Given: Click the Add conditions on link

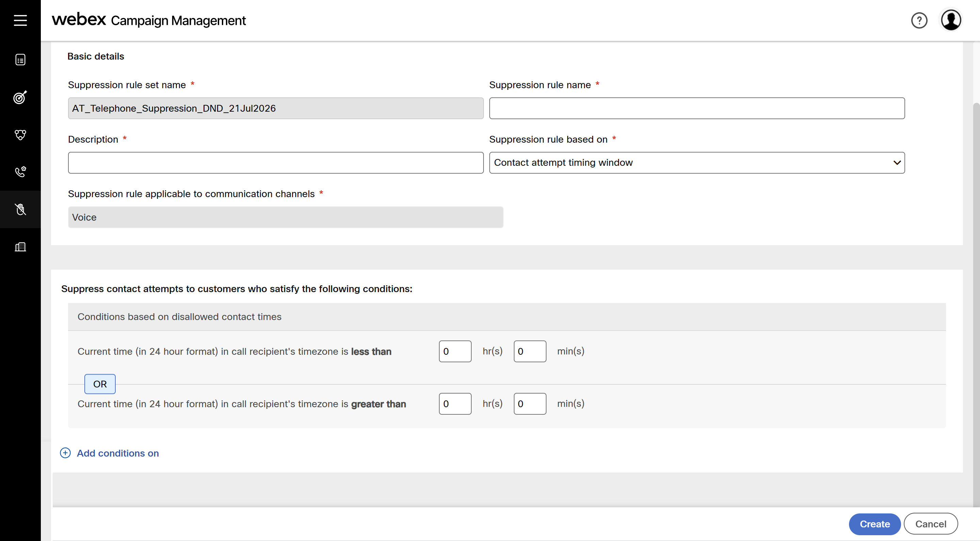Looking at the screenshot, I should point(117,453).
